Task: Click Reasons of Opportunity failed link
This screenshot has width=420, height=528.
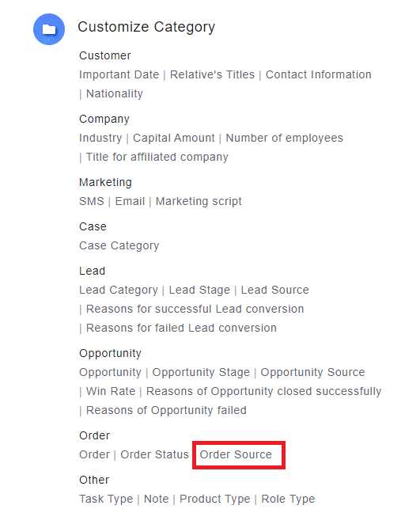Action: (x=166, y=410)
